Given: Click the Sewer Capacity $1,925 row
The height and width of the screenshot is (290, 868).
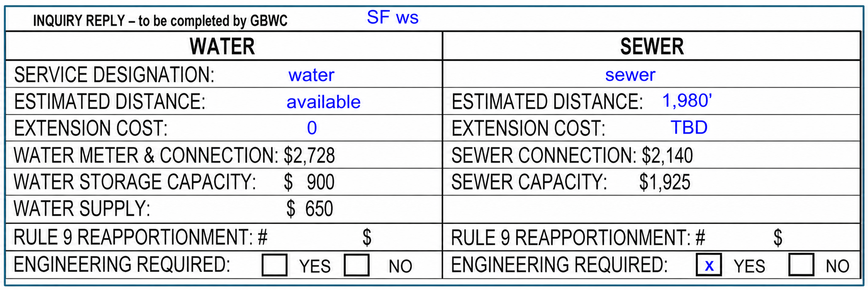Looking at the screenshot, I should (652, 182).
